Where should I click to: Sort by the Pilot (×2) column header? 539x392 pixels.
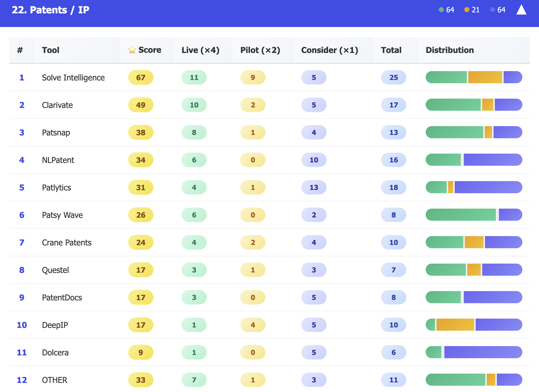point(260,50)
